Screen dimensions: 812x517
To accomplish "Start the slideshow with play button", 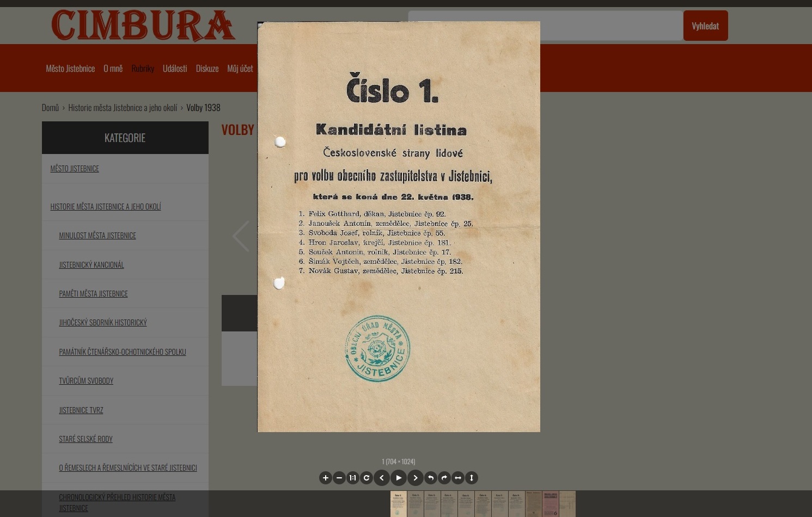I will [399, 478].
